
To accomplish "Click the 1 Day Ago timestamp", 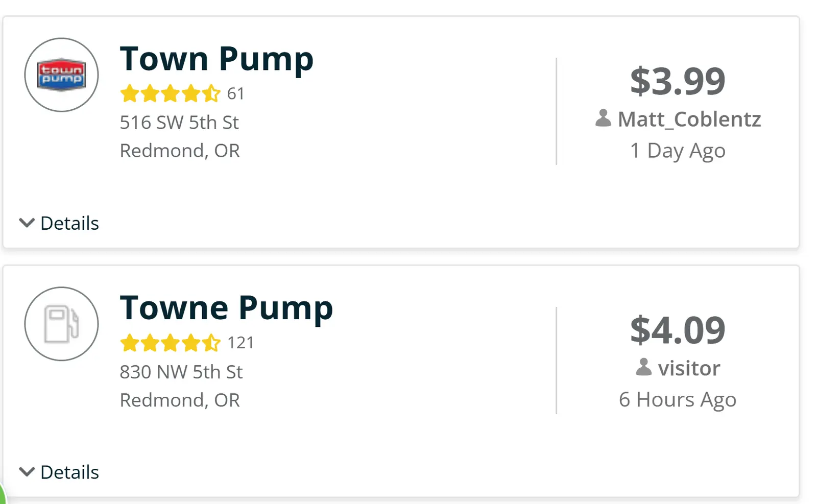I will (x=678, y=151).
